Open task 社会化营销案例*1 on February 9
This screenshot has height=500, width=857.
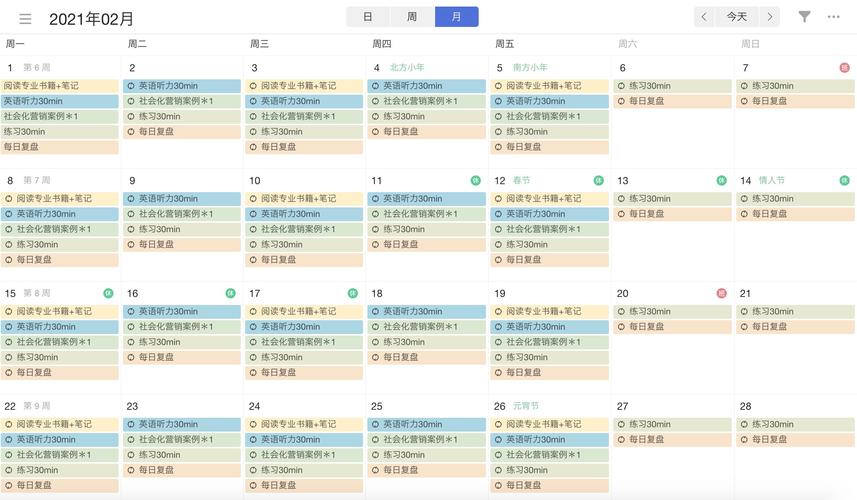(x=182, y=214)
